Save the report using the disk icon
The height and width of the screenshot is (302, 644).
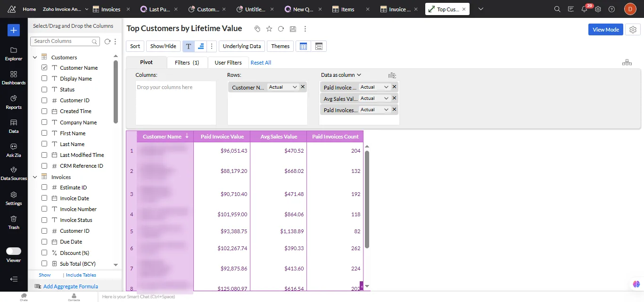293,29
